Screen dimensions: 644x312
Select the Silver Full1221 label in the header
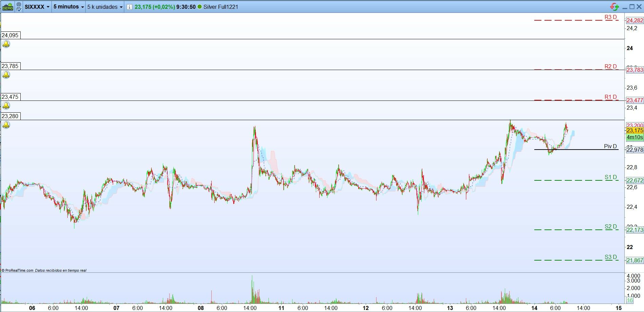point(220,7)
